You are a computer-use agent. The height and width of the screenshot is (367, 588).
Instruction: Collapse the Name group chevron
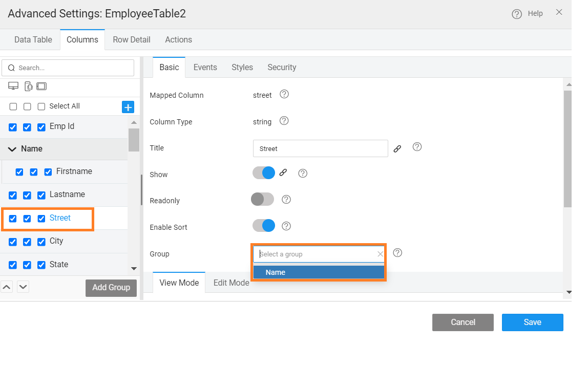(x=12, y=149)
